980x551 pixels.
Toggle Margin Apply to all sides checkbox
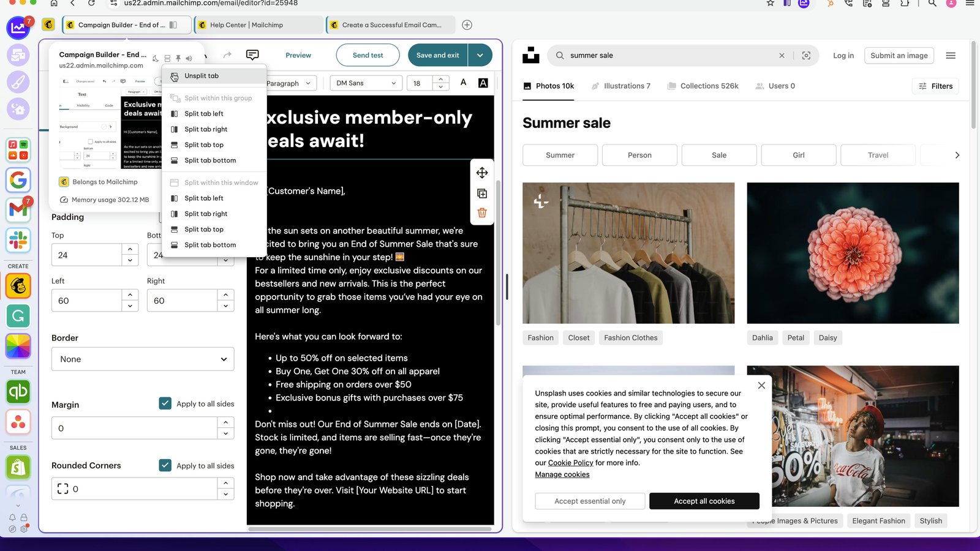click(x=165, y=403)
